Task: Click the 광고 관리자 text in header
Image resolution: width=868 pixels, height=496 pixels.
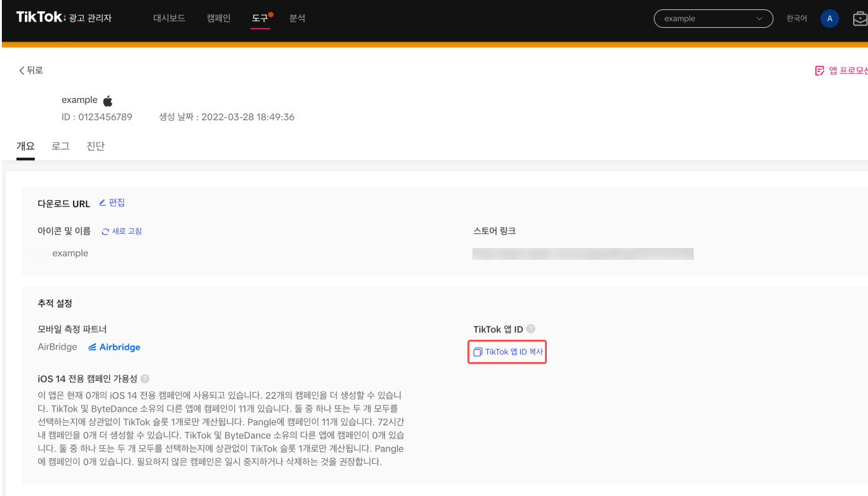Action: (91, 18)
